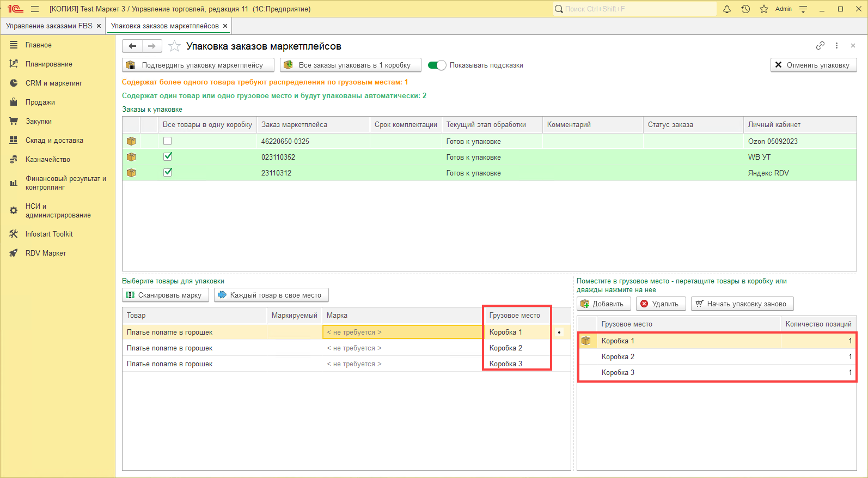Open the hamburger functions menu
This screenshot has height=478, width=868.
click(35, 9)
